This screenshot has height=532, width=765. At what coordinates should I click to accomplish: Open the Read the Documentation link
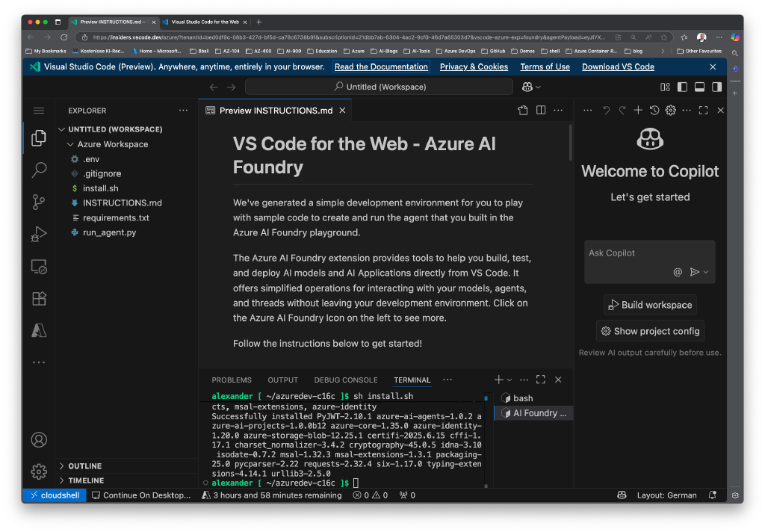tap(381, 66)
